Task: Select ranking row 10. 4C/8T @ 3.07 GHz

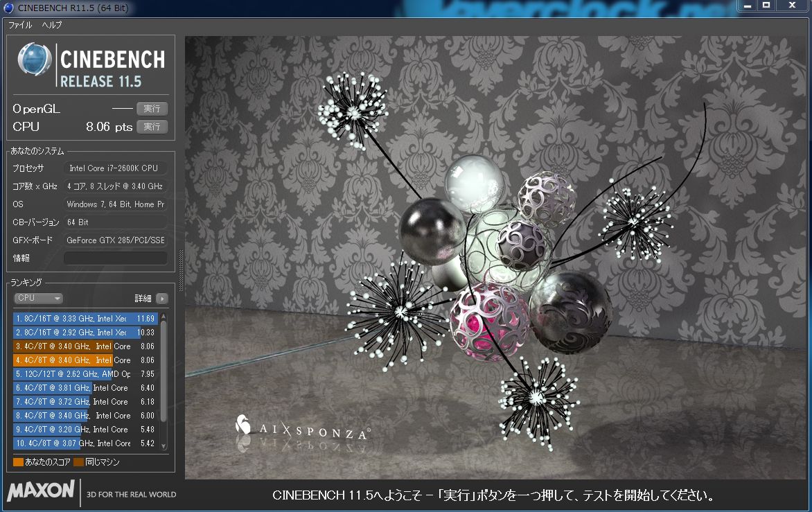Action: point(85,443)
